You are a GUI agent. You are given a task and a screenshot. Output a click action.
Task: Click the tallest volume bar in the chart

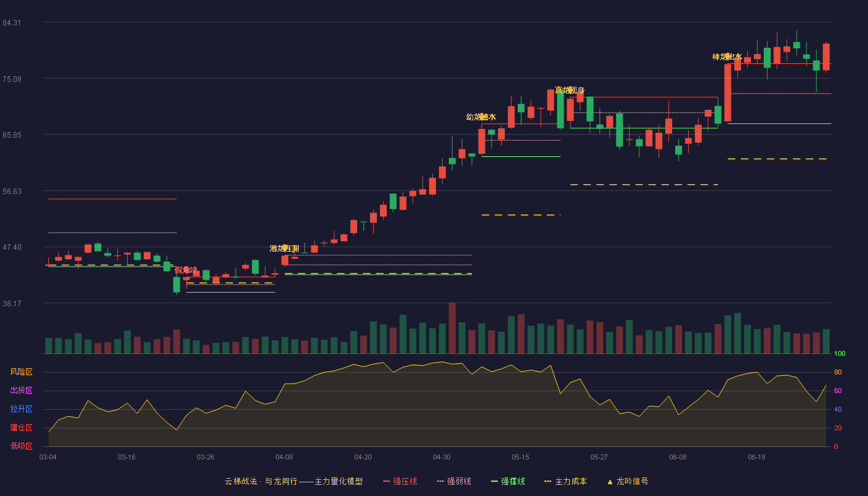point(452,328)
